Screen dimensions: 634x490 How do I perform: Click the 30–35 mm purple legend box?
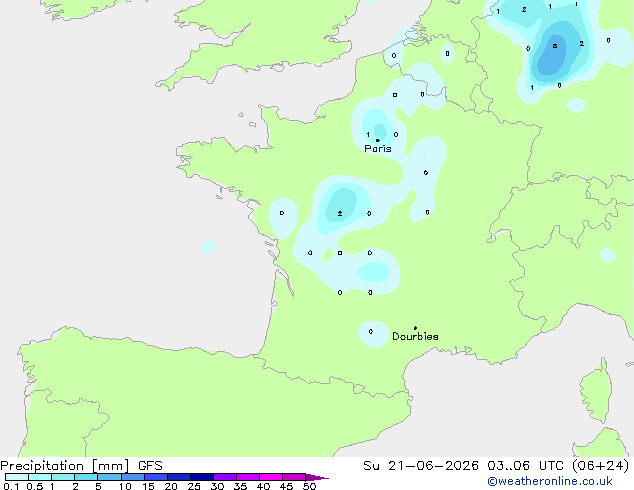point(224,477)
